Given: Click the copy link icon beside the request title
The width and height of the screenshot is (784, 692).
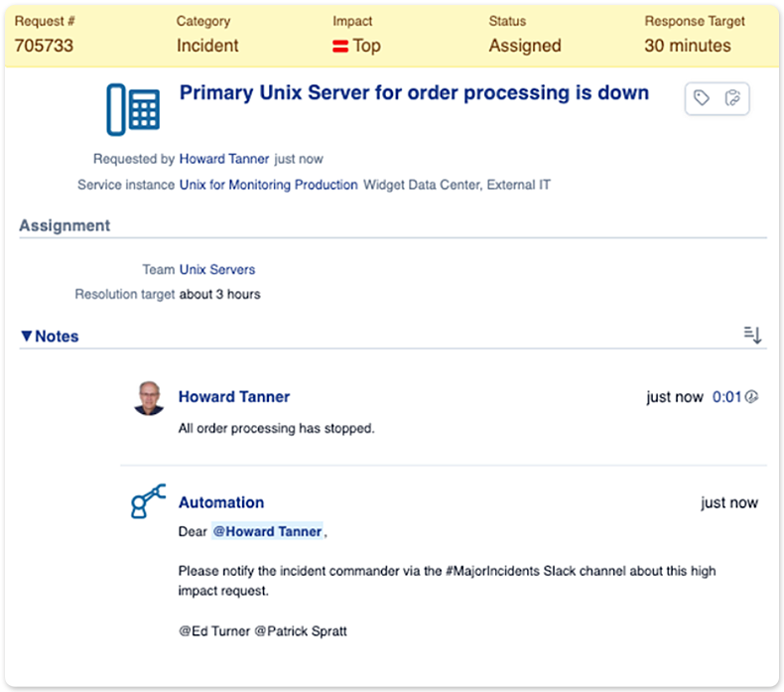Looking at the screenshot, I should pos(732,98).
